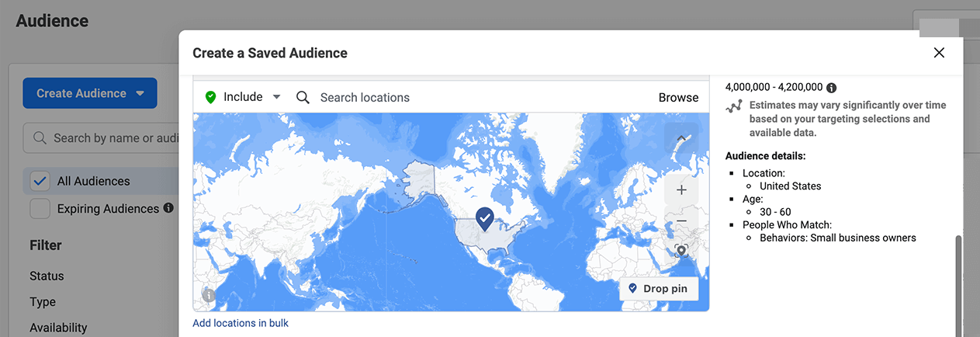Close the Create a Saved Audience dialog
Screen dimensions: 980x337
click(939, 53)
